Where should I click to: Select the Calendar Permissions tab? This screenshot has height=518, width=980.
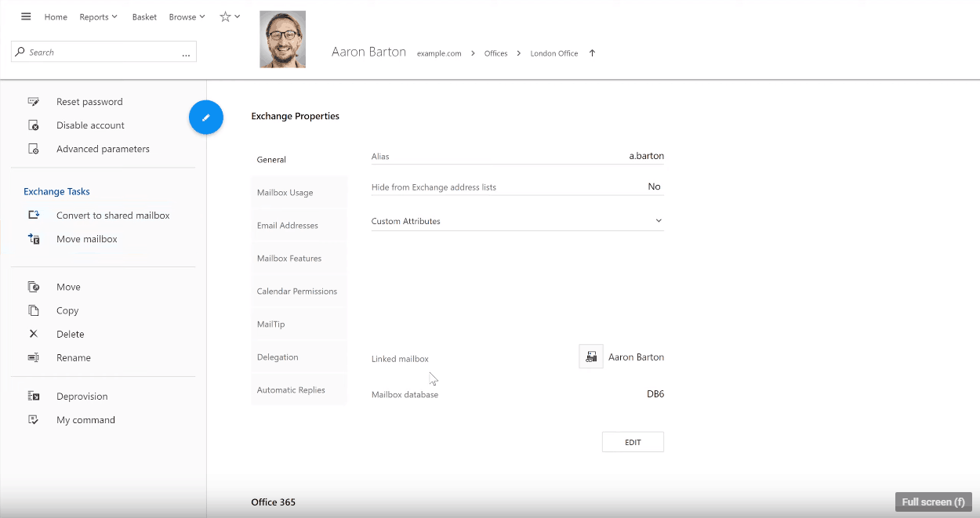pyautogui.click(x=298, y=292)
